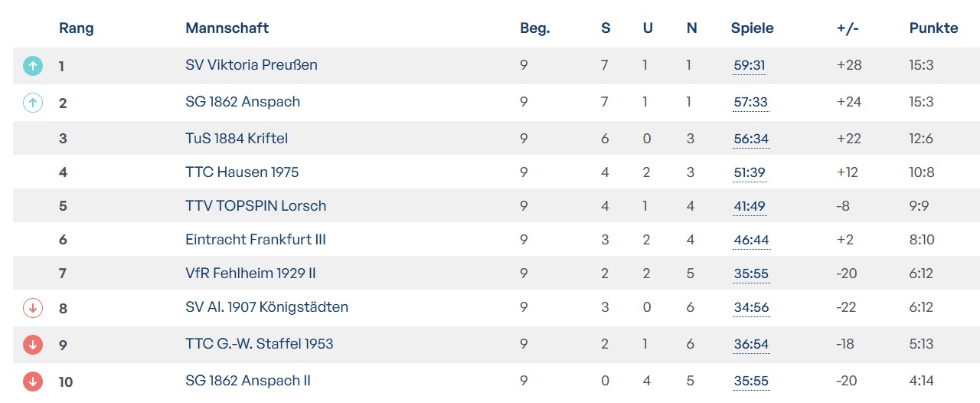This screenshot has width=980, height=403.
Task: Select VfR Fehlheim 1929 II
Action: point(250,274)
